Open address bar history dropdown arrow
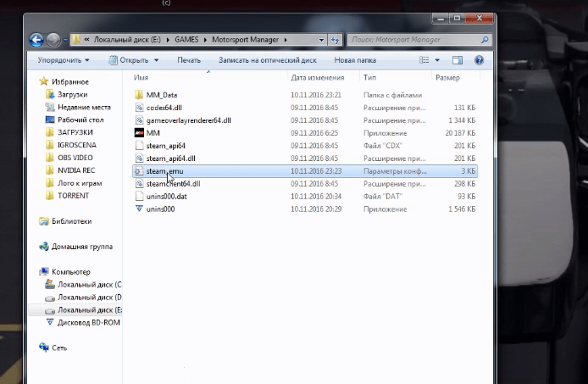 321,40
